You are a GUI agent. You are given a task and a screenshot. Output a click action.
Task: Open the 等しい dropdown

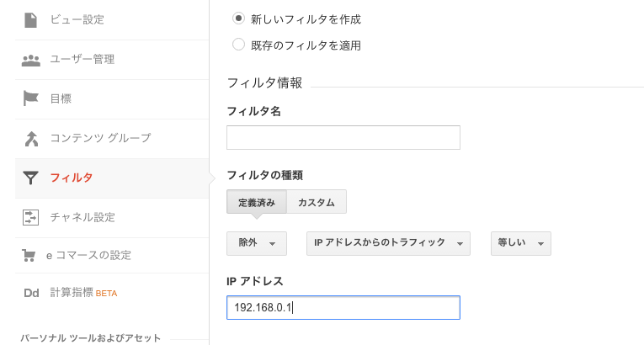(521, 243)
